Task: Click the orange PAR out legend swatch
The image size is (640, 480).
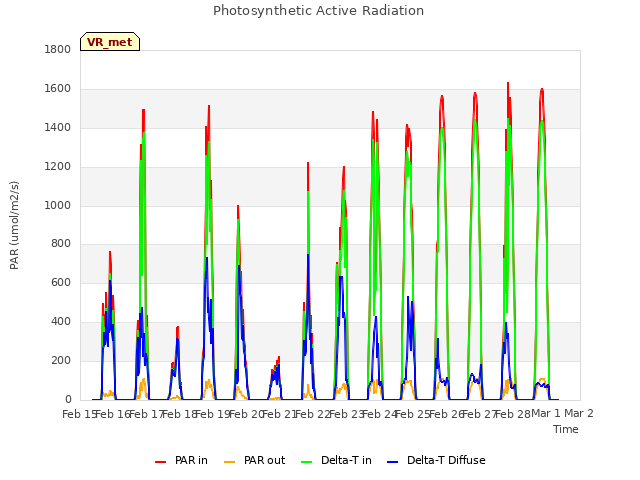Action: tap(230, 461)
